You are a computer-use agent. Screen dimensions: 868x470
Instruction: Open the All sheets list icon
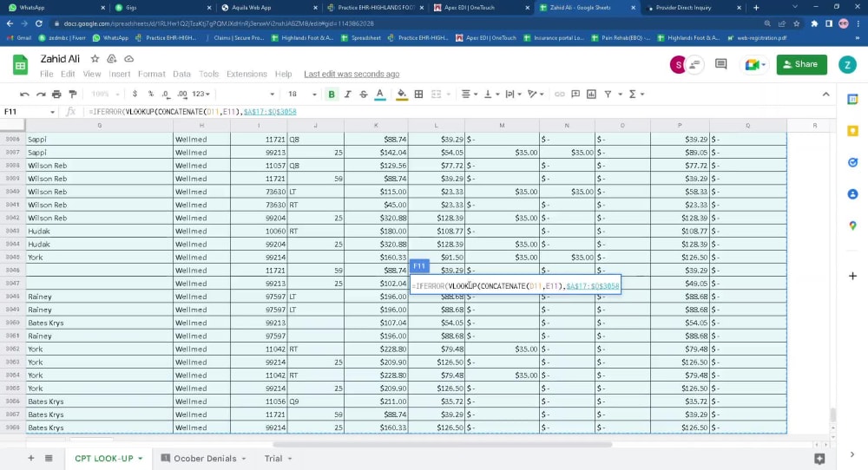(x=49, y=458)
